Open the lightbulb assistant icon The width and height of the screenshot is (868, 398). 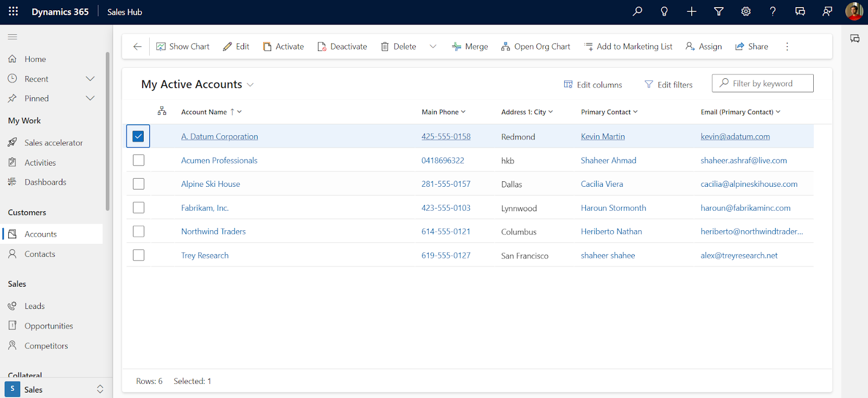point(664,11)
